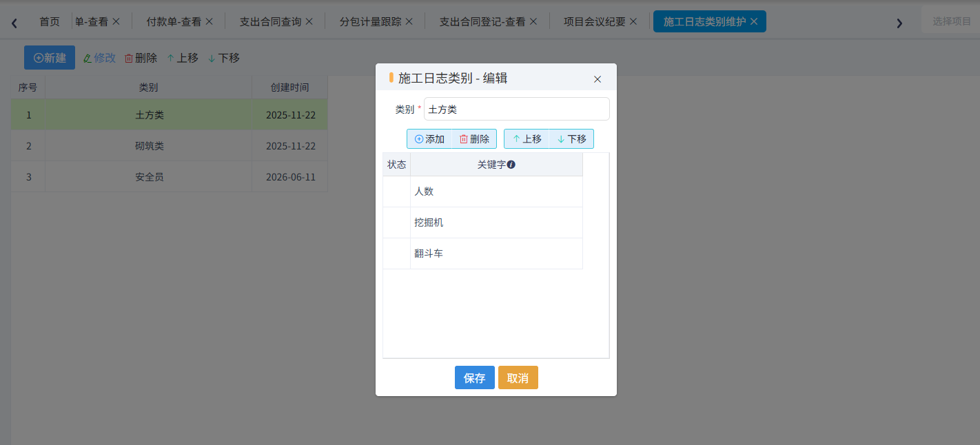Close the 施工日志类别维护 tab
Viewport: 980px width, 445px height.
pos(754,21)
